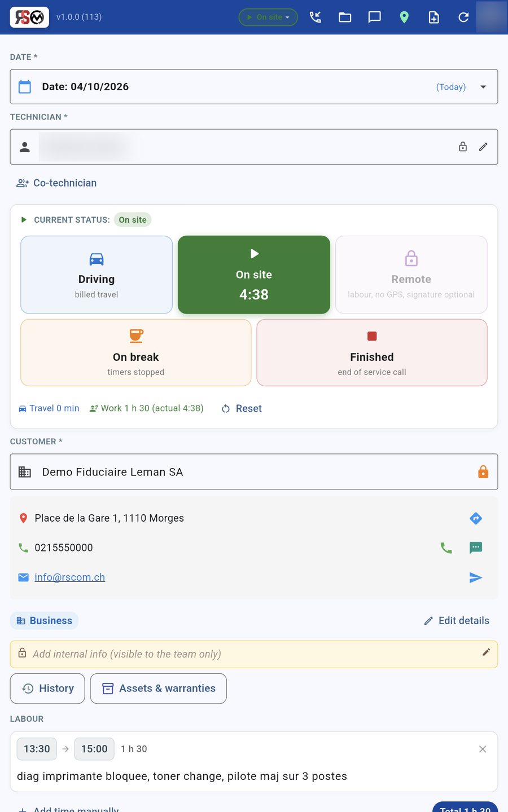Viewport: 508px width, 812px height.
Task: Click the red address pin icon
Action: tap(24, 518)
